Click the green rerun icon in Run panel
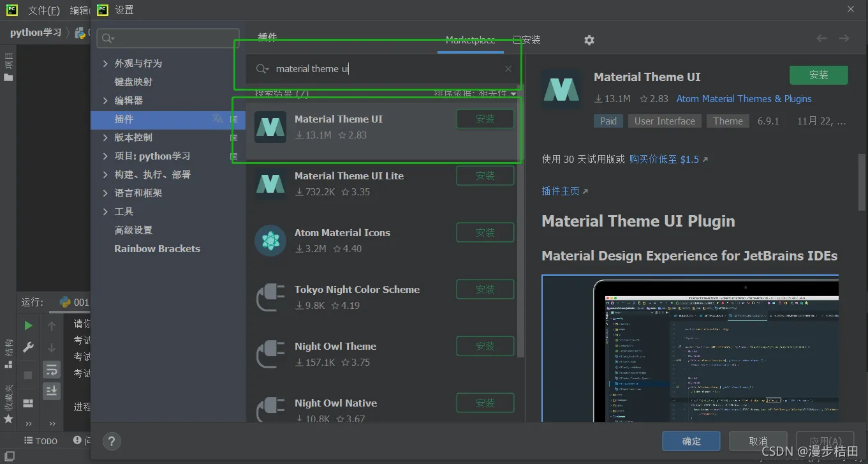This screenshot has width=868, height=464. pyautogui.click(x=28, y=326)
